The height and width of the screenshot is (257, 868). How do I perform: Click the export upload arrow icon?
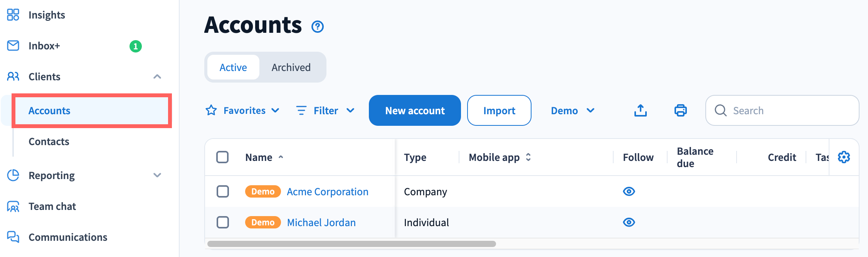[x=640, y=110]
